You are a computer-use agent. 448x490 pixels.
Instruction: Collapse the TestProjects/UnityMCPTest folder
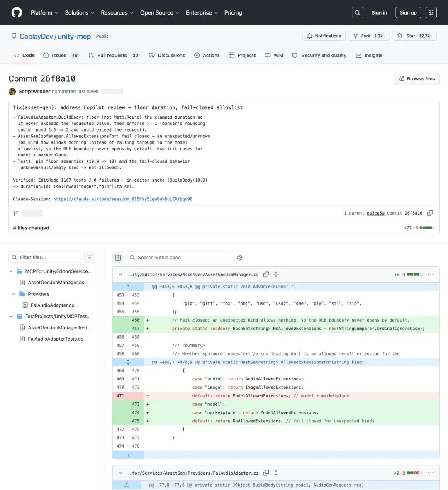click(x=11, y=316)
